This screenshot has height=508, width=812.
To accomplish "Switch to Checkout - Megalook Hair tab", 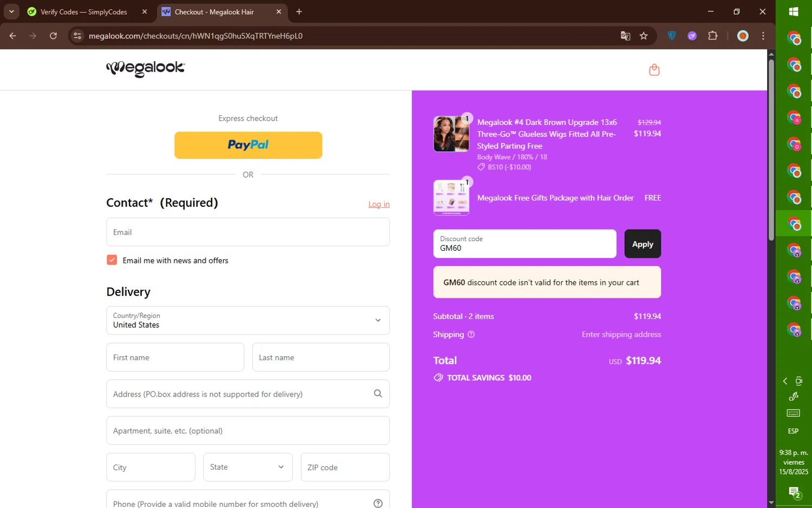I will [x=214, y=12].
